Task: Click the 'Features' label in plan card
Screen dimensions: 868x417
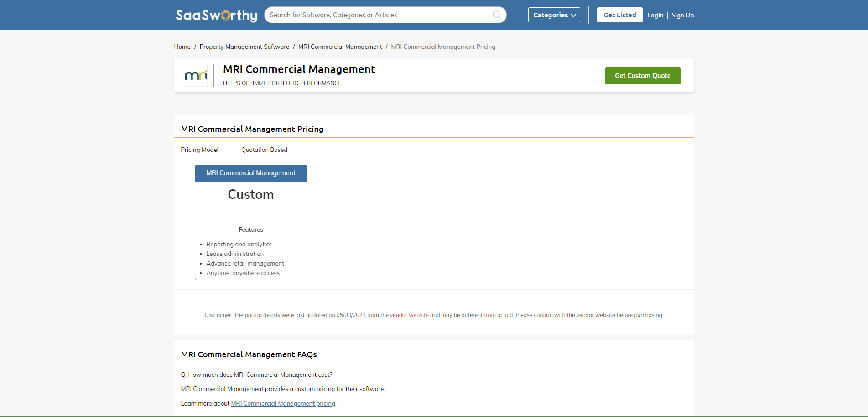Action: click(x=251, y=229)
